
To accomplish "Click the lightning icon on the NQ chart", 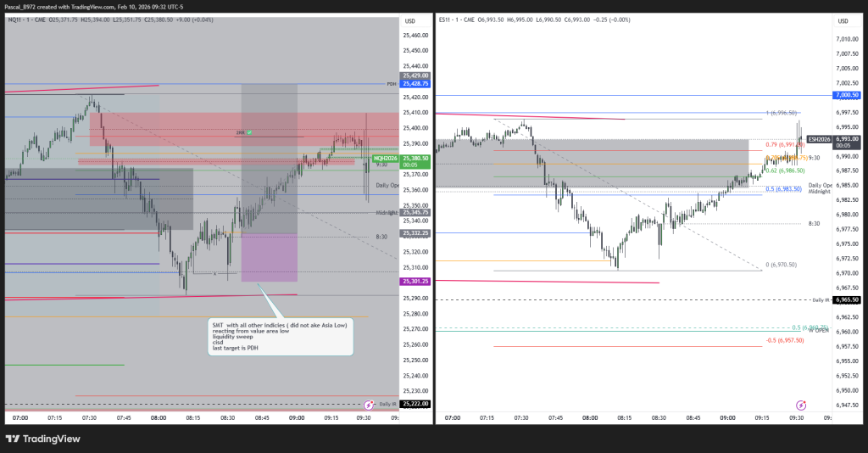I will [369, 406].
